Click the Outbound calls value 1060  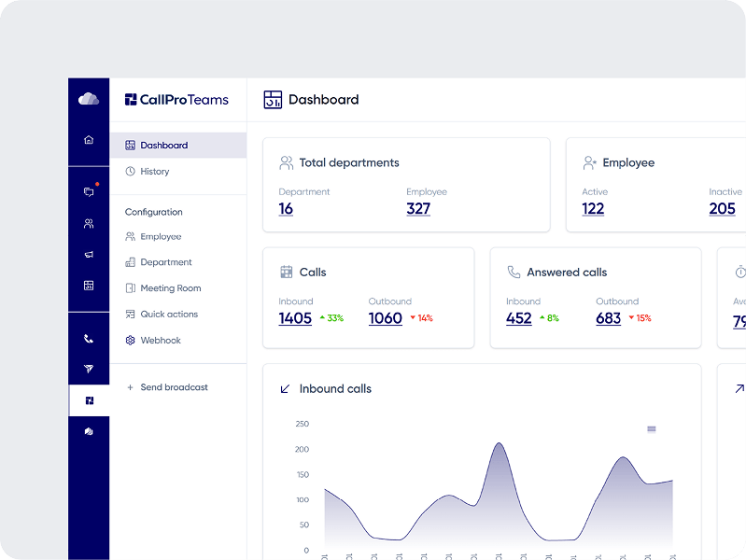[386, 318]
